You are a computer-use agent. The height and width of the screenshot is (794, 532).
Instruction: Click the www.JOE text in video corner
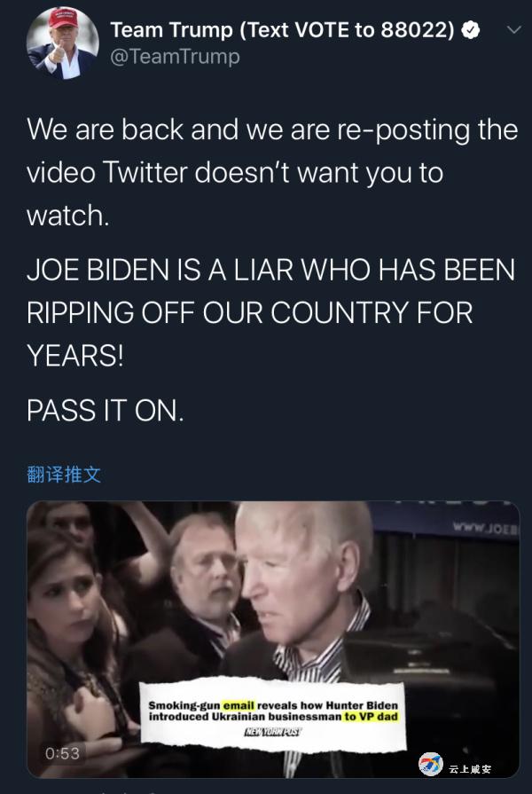pos(486,528)
